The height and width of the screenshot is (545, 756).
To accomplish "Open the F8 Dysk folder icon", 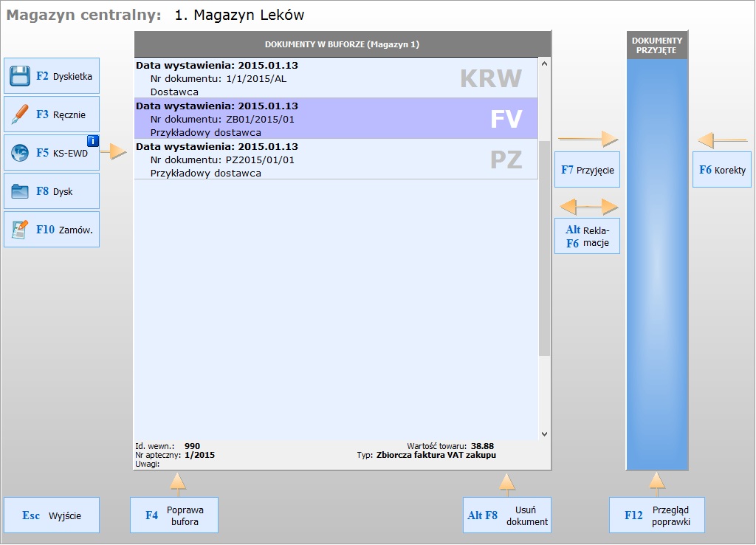I will pyautogui.click(x=20, y=191).
